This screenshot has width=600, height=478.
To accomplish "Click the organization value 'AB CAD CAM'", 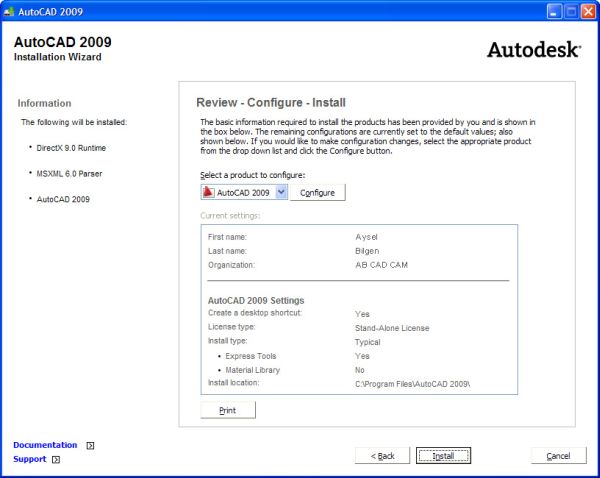I will point(382,265).
